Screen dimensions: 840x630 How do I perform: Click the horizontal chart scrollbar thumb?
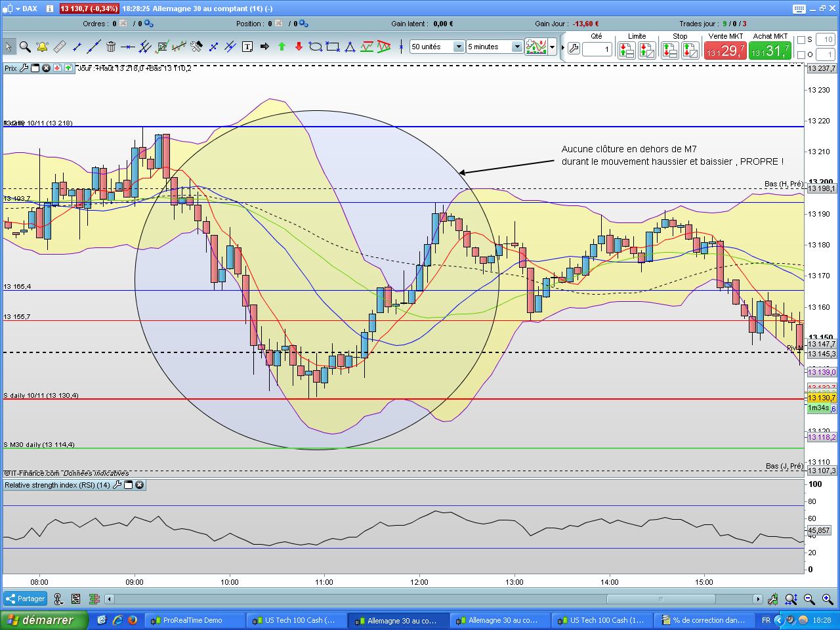coord(661,598)
